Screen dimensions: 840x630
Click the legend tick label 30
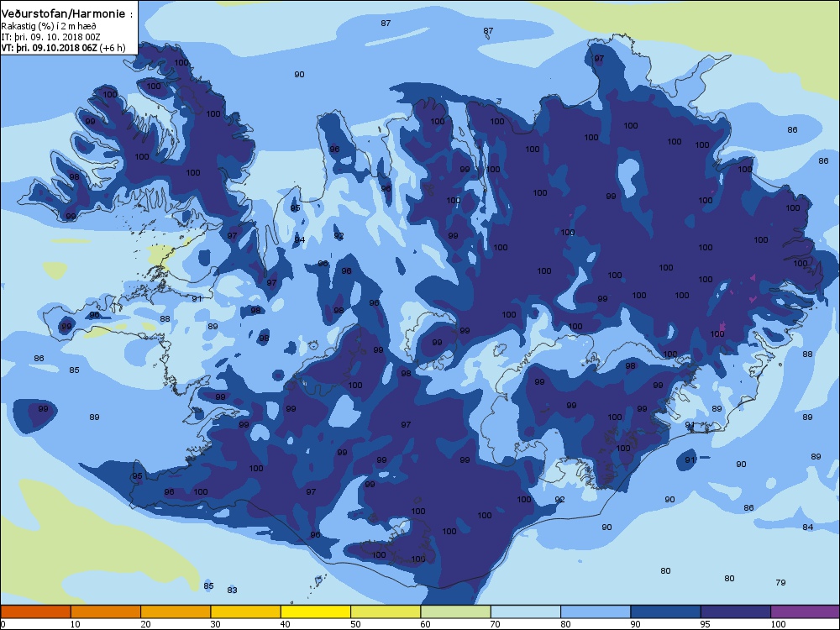[x=215, y=624]
